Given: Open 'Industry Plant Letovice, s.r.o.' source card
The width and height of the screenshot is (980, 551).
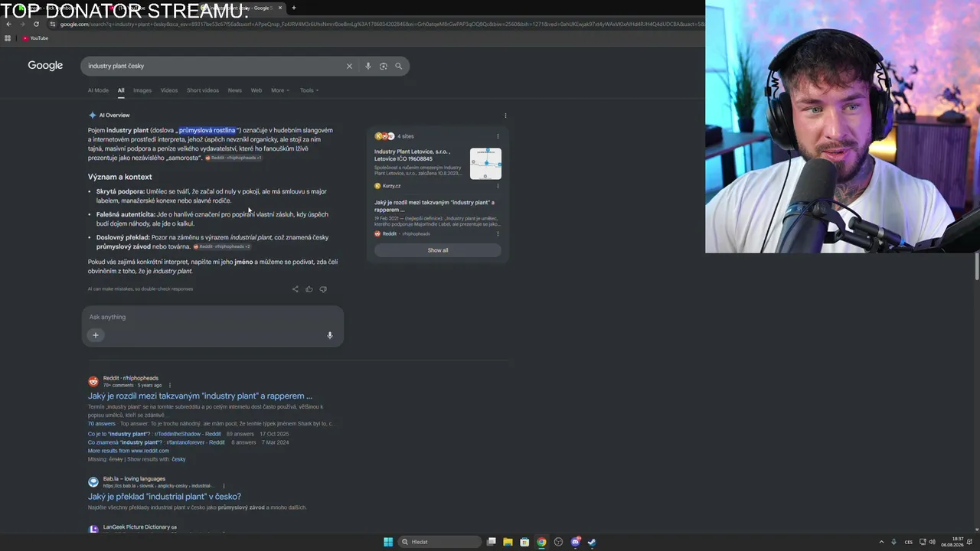Looking at the screenshot, I should coord(420,155).
